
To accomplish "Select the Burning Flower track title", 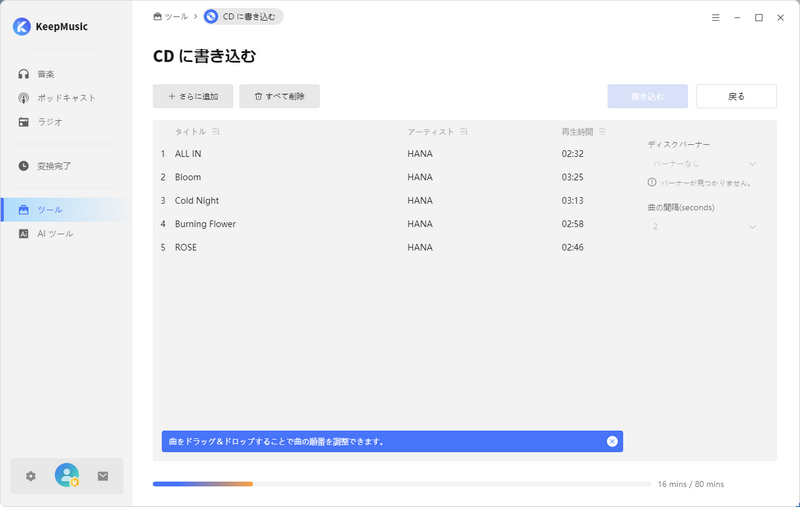I will (205, 224).
